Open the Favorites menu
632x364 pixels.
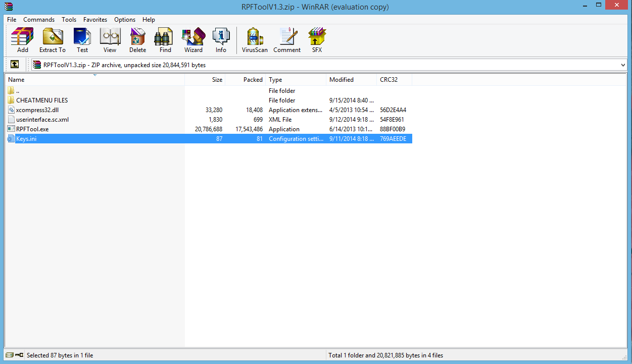tap(95, 20)
